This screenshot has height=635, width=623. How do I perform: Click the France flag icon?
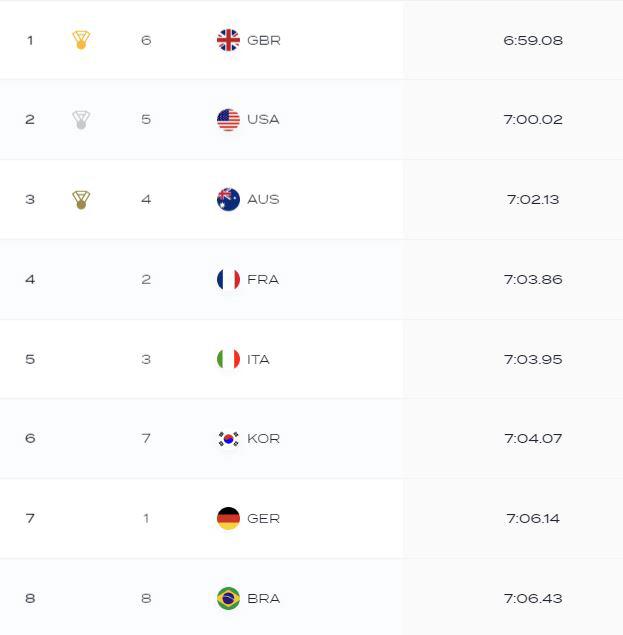(228, 279)
